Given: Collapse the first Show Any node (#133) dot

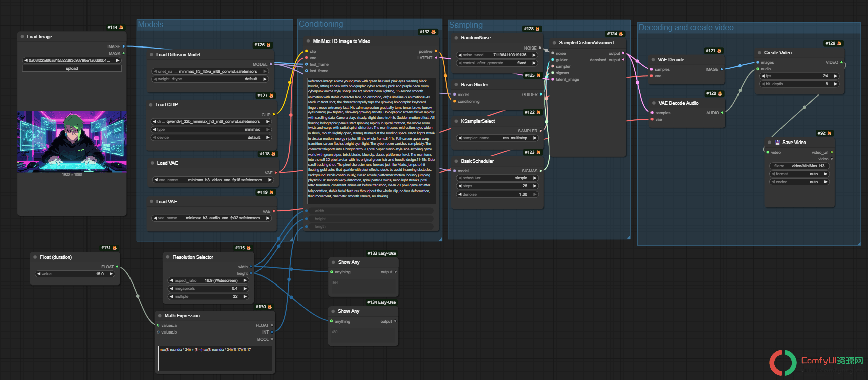Looking at the screenshot, I should tap(333, 262).
